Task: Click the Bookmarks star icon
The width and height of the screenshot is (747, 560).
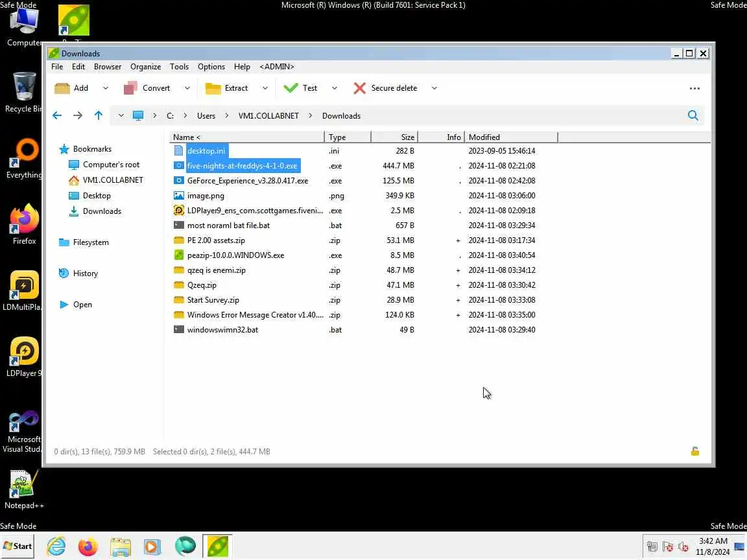Action: coord(64,149)
